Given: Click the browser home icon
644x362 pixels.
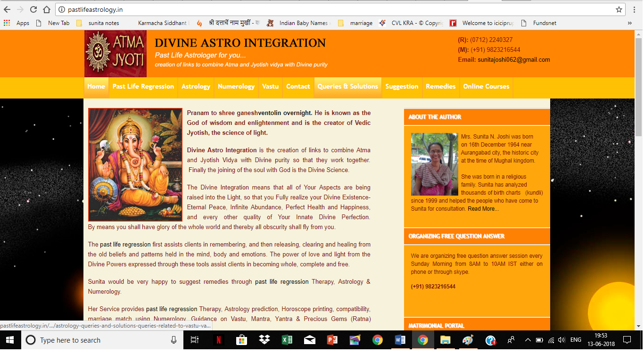Looking at the screenshot, I should (x=47, y=9).
